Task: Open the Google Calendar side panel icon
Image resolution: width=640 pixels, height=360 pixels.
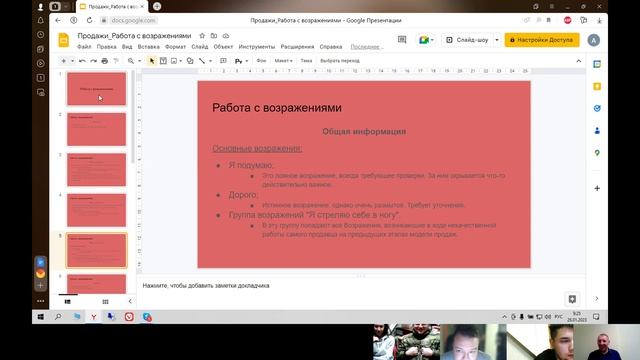Action: click(597, 64)
